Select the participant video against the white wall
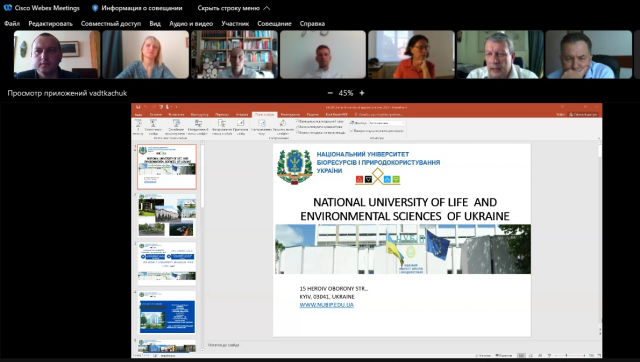This screenshot has height=362, width=640. 323,54
